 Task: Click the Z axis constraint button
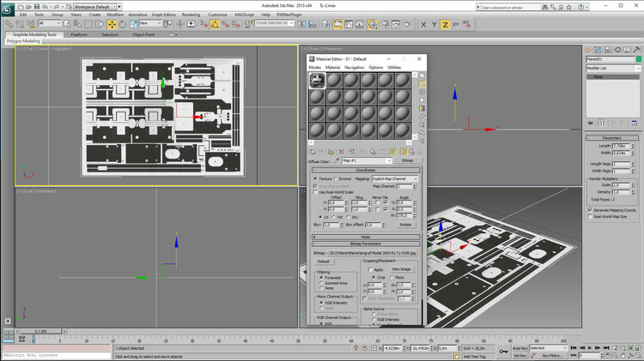(x=445, y=24)
